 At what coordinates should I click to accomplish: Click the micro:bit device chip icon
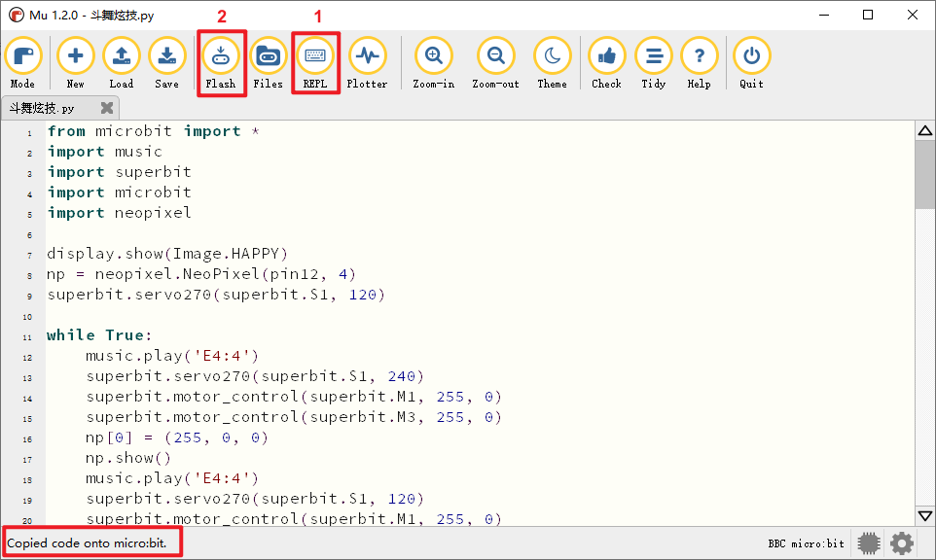869,543
